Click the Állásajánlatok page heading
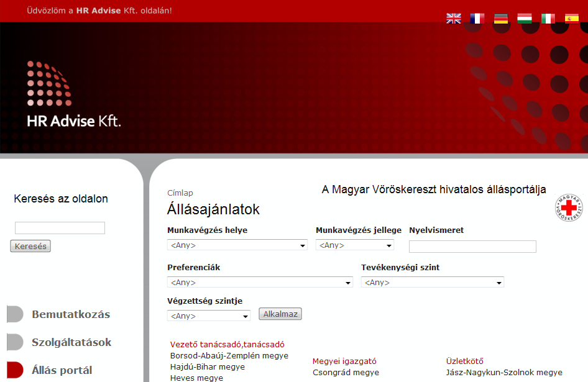This screenshot has width=588, height=382. [213, 209]
